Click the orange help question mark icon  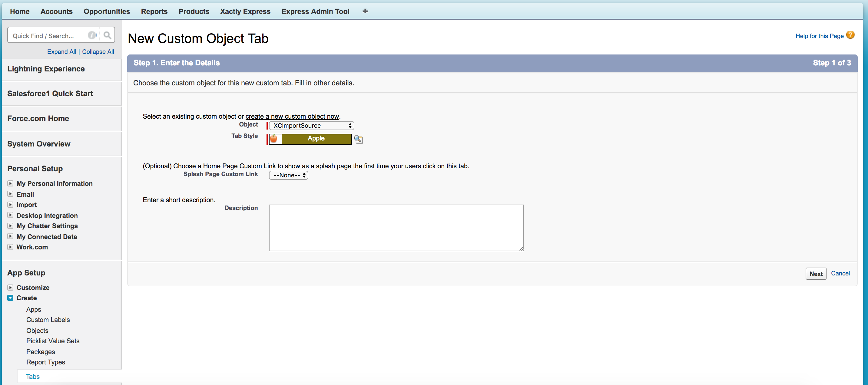coord(850,35)
